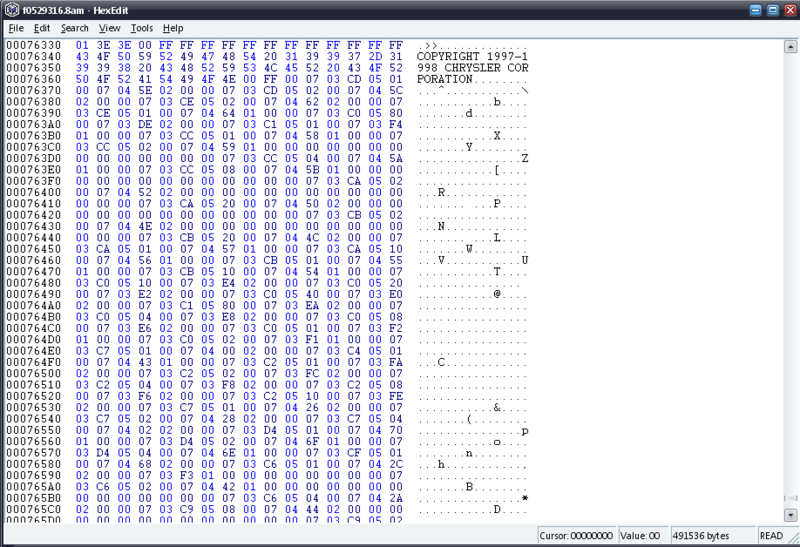Click the first hex byte in row 00076340
Screen dimensions: 800x547
coord(82,56)
